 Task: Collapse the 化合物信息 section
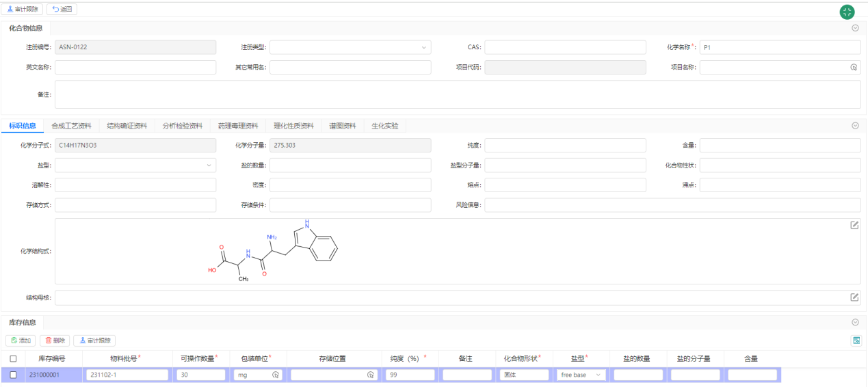(855, 28)
